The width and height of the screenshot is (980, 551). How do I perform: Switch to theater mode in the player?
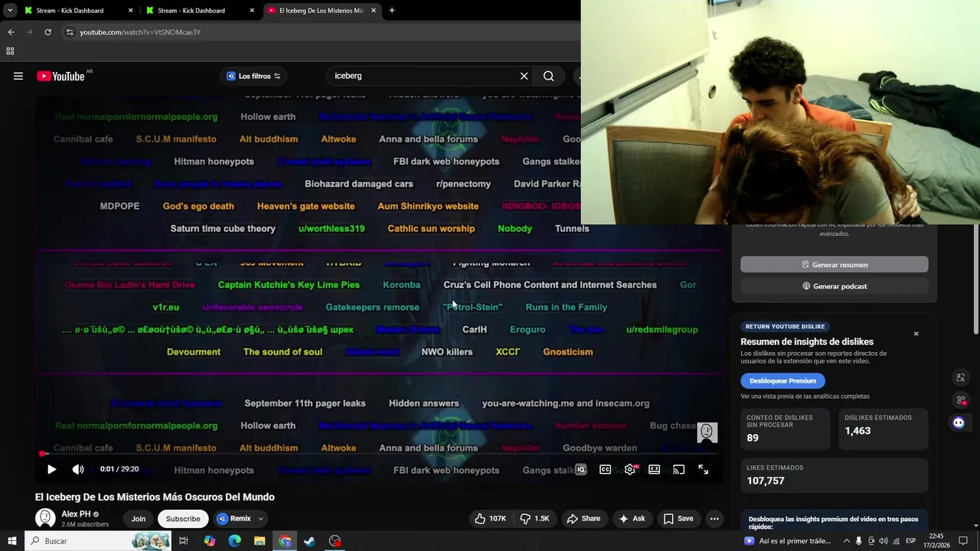[x=655, y=469]
